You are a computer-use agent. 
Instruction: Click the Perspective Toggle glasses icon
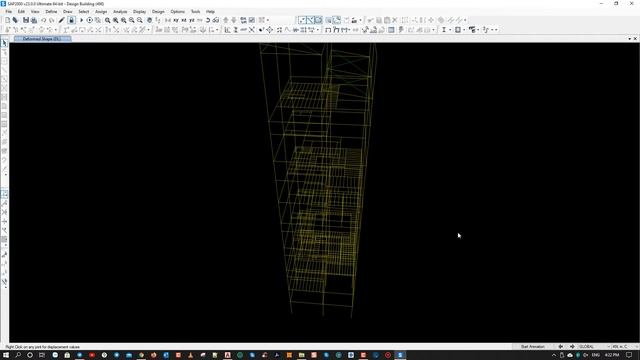click(x=216, y=20)
